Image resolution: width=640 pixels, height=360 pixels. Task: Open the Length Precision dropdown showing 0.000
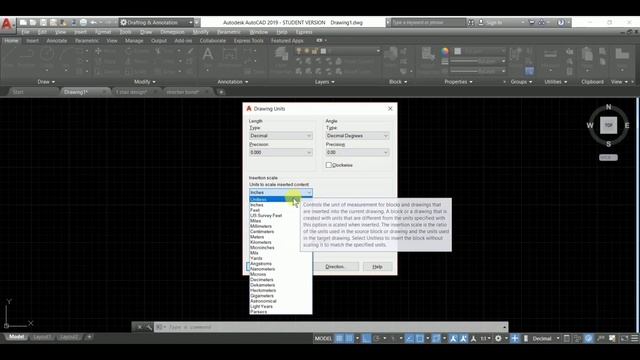tap(281, 152)
